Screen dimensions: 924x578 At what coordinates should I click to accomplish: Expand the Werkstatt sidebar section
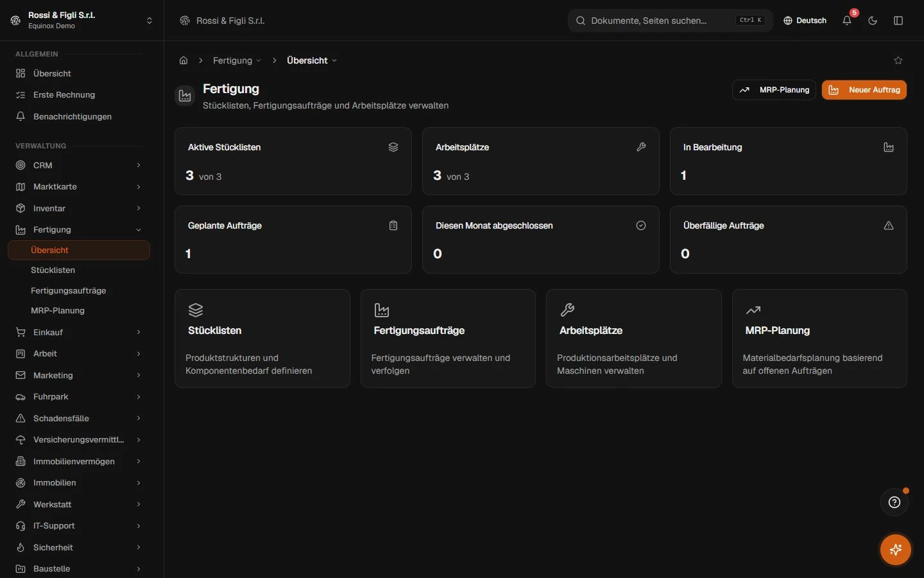point(79,504)
